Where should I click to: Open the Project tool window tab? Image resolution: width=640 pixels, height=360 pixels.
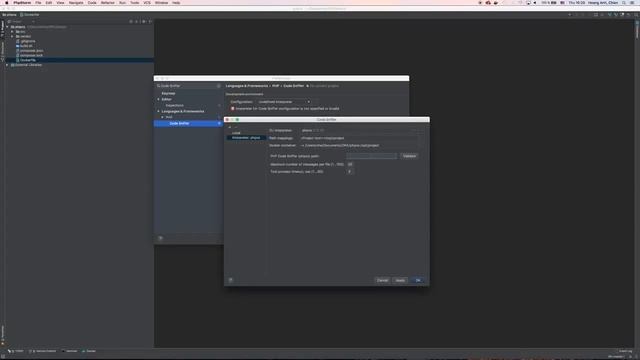(x=2, y=29)
